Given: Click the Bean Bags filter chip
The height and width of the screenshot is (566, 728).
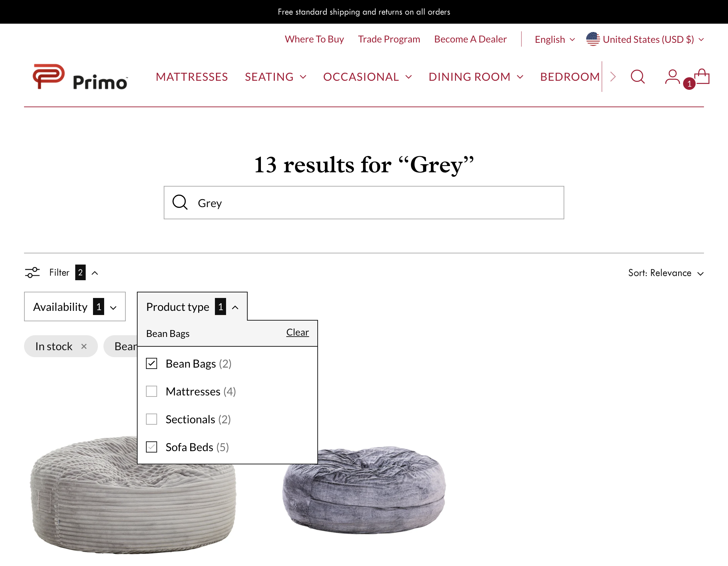Looking at the screenshot, I should (121, 346).
